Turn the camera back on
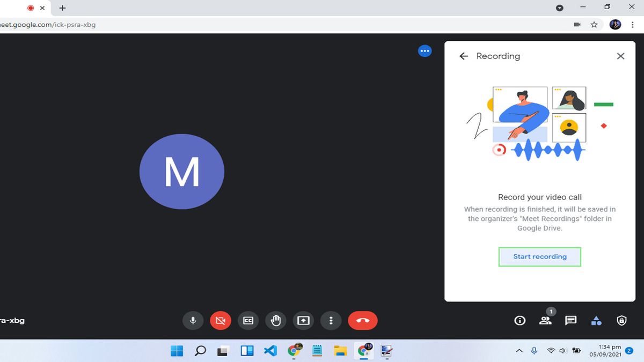 220,321
